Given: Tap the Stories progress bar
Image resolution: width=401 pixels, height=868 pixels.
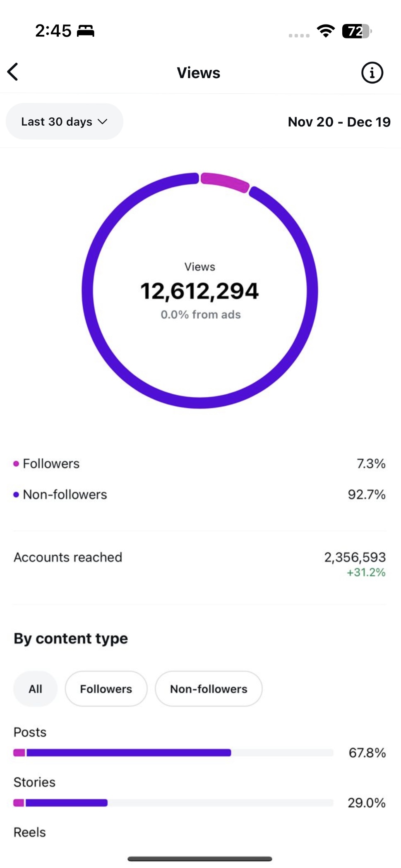Looking at the screenshot, I should [x=173, y=803].
